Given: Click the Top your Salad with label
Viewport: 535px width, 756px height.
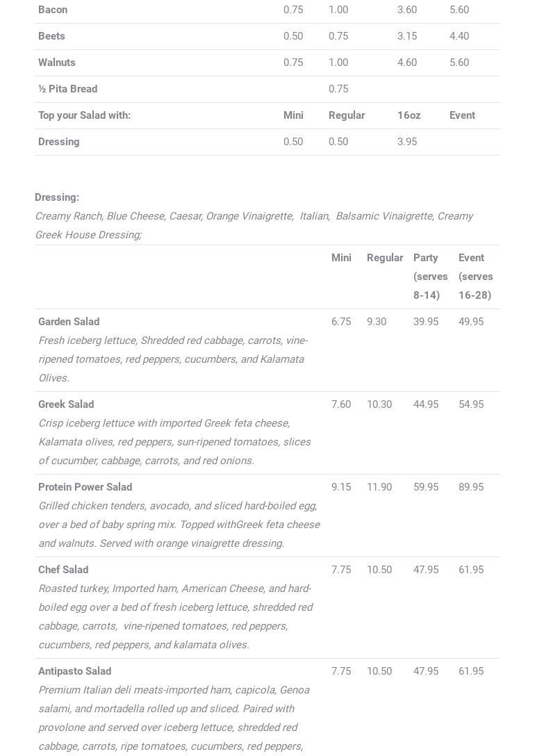Looking at the screenshot, I should [84, 115].
